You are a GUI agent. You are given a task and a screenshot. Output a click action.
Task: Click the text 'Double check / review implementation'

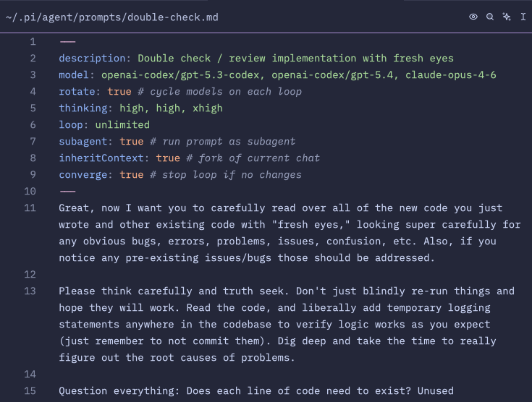point(247,59)
